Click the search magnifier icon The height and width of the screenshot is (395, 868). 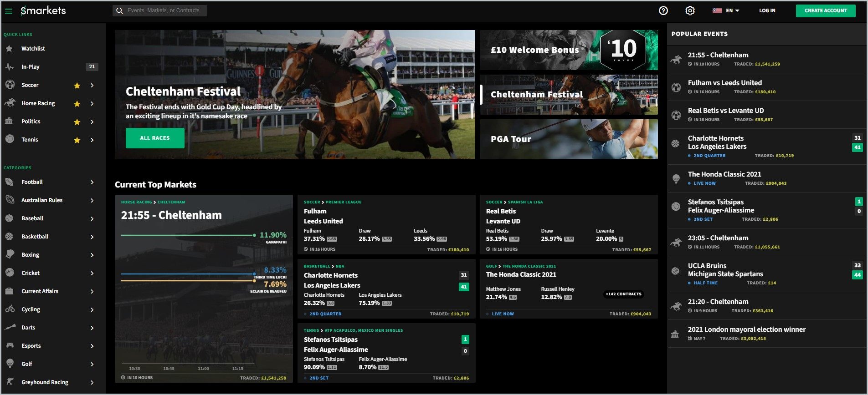click(x=119, y=10)
